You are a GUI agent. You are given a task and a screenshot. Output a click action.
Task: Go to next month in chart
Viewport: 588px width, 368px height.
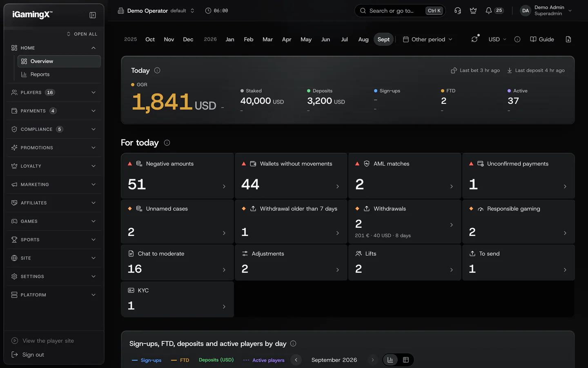point(372,360)
